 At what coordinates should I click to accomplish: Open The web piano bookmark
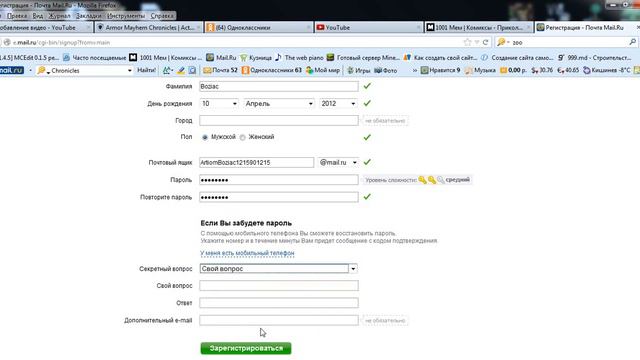tap(299, 58)
